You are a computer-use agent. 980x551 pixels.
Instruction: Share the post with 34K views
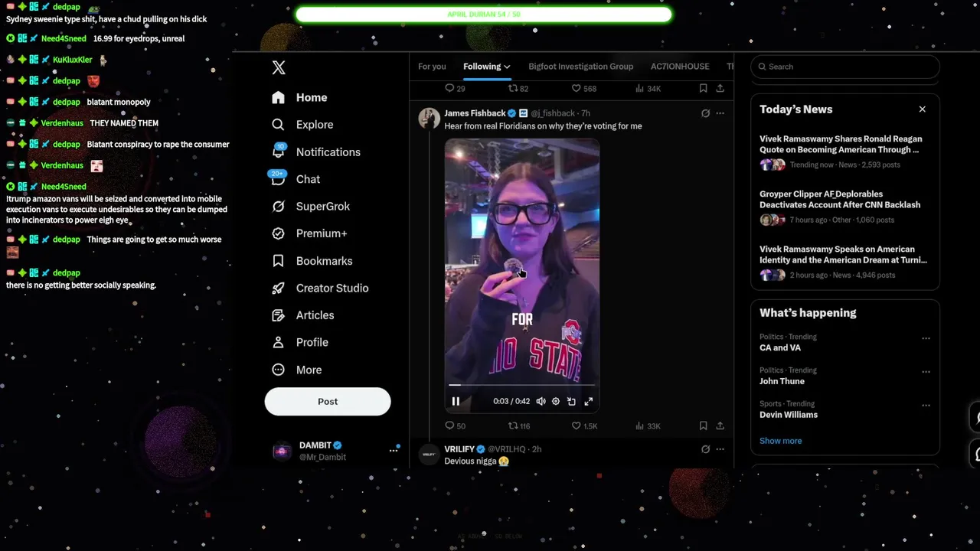pos(720,89)
